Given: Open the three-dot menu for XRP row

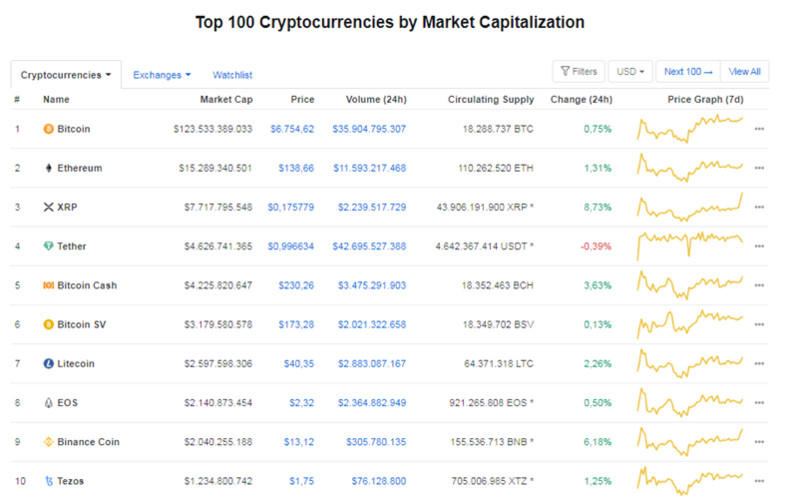Looking at the screenshot, I should (x=759, y=207).
